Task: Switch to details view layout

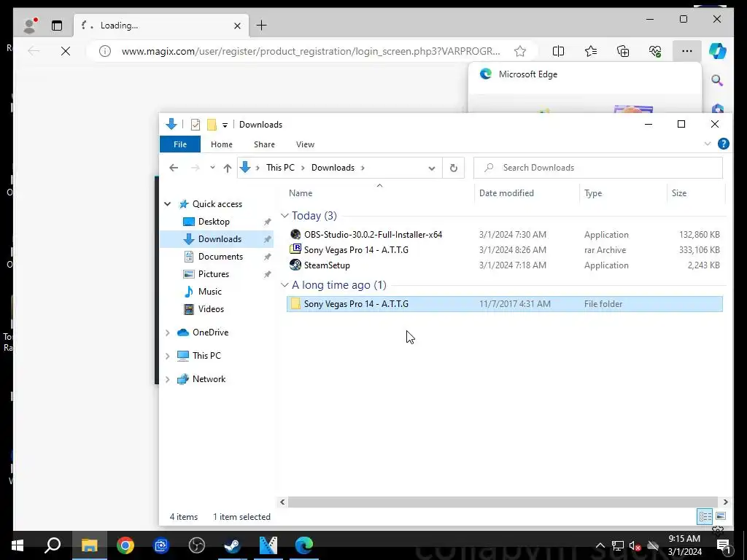Action: (705, 516)
